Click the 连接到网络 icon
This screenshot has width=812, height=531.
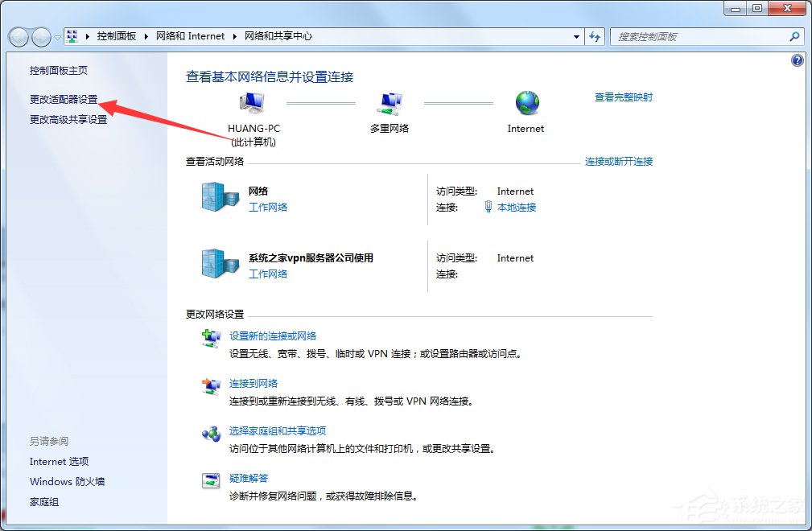pyautogui.click(x=212, y=386)
